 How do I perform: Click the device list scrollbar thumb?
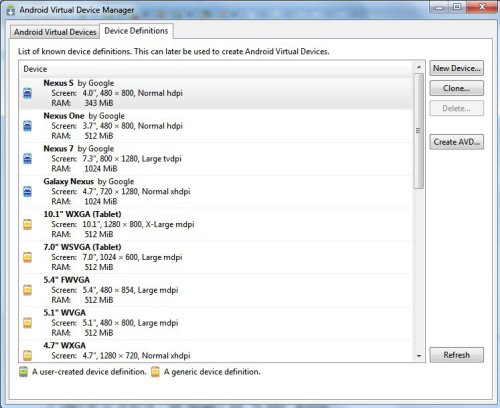tap(419, 131)
